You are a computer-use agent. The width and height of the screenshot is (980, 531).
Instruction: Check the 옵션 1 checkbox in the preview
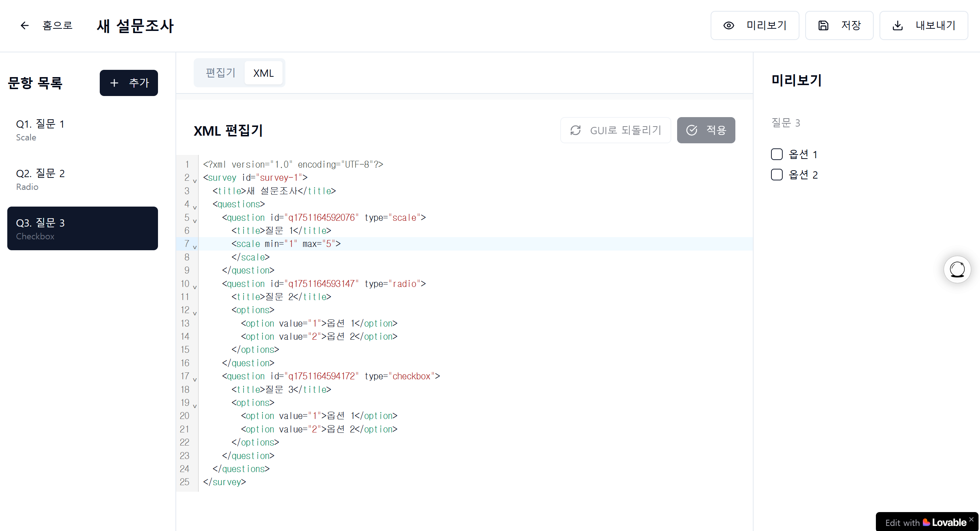click(777, 154)
